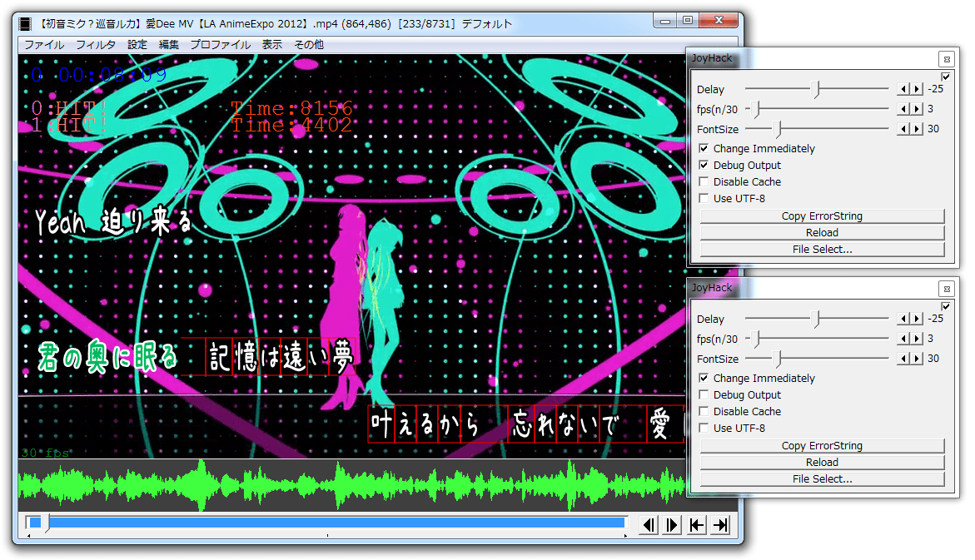Open the プロファイル menu
975x560 pixels.
pyautogui.click(x=220, y=45)
